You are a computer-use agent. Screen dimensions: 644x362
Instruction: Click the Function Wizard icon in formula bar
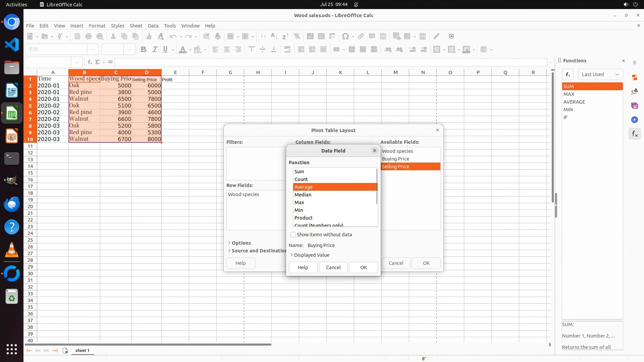(90, 62)
